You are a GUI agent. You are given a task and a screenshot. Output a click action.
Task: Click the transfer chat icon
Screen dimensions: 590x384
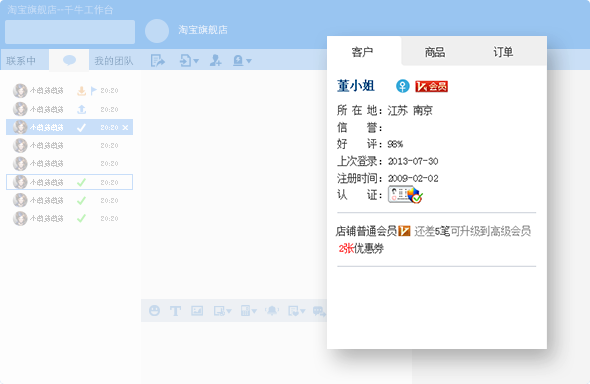point(186,60)
